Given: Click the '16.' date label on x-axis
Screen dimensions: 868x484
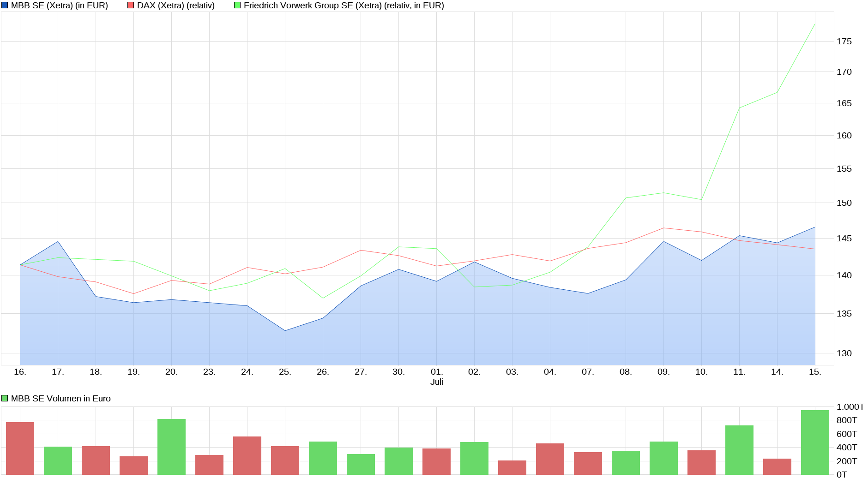Looking at the screenshot, I should tap(20, 372).
